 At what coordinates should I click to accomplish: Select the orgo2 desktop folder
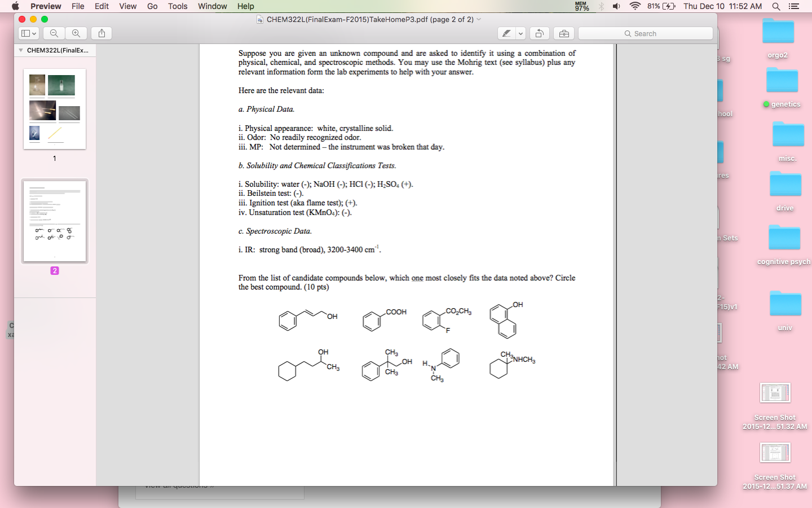coord(778,38)
